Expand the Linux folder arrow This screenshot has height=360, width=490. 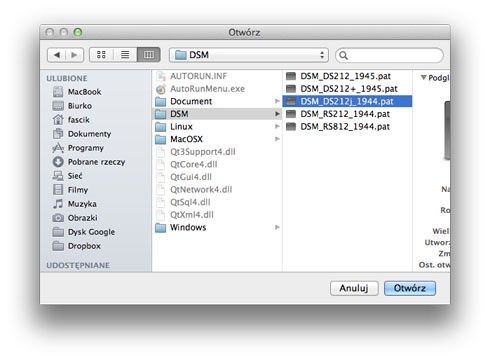click(277, 127)
